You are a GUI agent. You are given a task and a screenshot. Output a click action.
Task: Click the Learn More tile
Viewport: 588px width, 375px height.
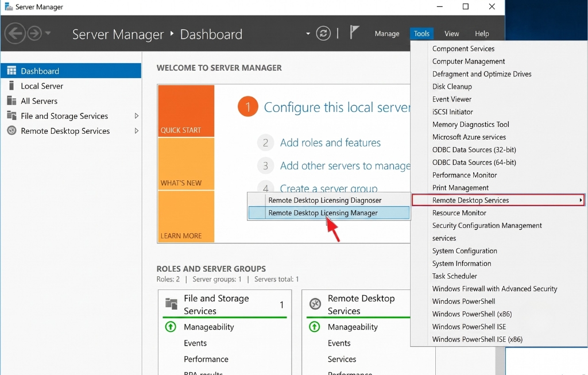coord(186,217)
